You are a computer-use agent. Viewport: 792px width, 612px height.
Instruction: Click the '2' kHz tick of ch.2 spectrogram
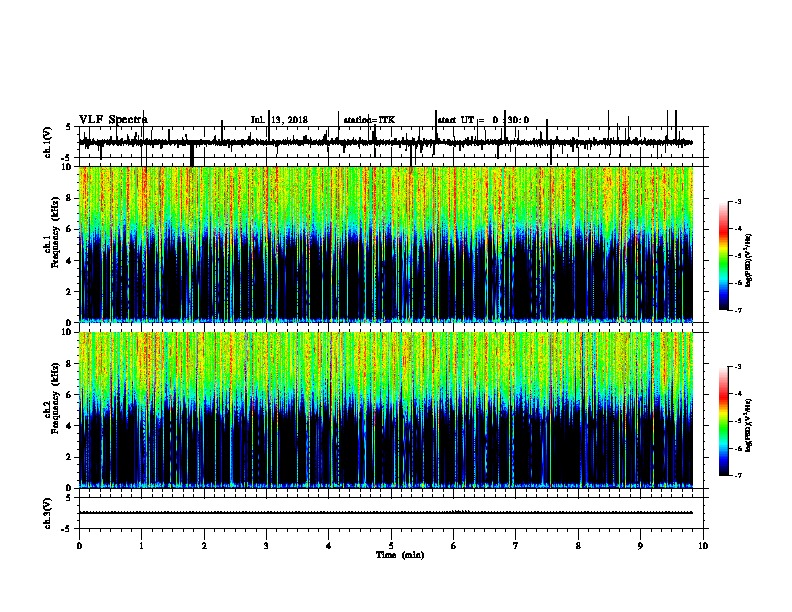pyautogui.click(x=69, y=457)
